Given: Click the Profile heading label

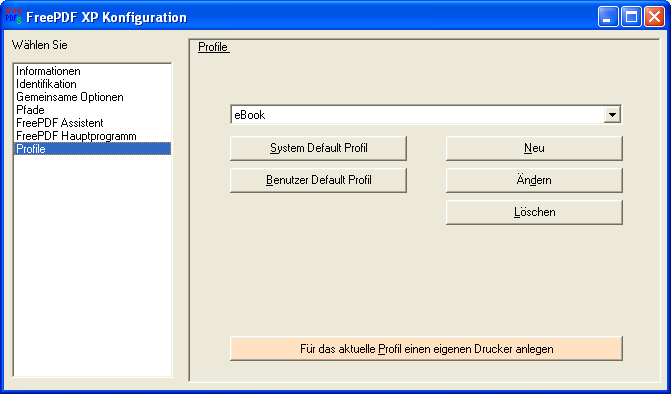Looking at the screenshot, I should pyautogui.click(x=214, y=47).
